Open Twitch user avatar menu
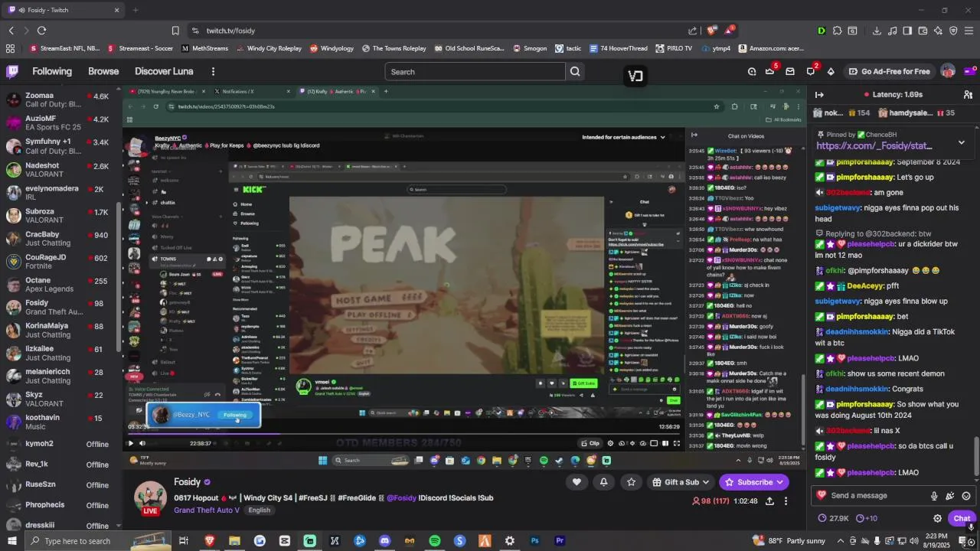This screenshot has height=551, width=980. click(x=948, y=71)
